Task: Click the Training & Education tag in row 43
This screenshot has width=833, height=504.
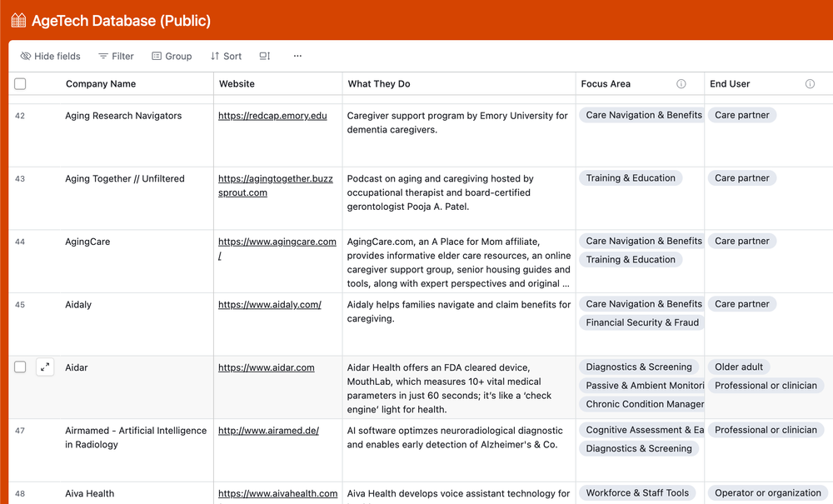Action: point(631,178)
